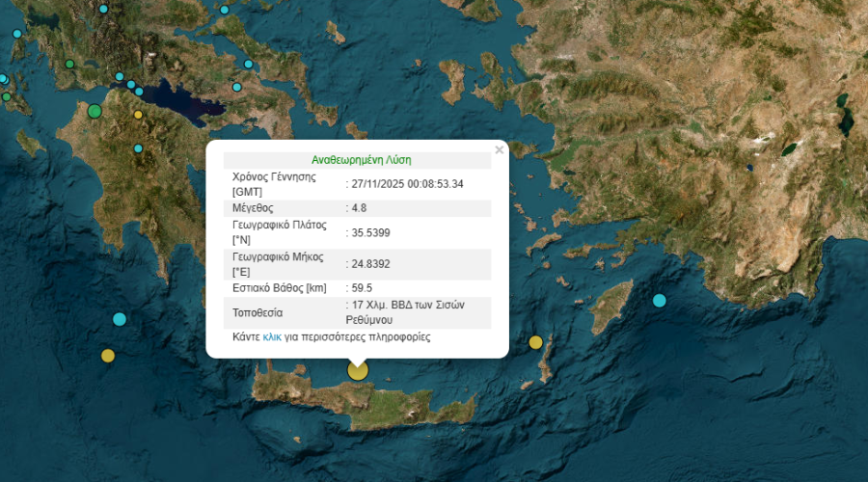Select yellow marker near Karpathos, east of Crete
This screenshot has height=482, width=868.
click(x=536, y=342)
